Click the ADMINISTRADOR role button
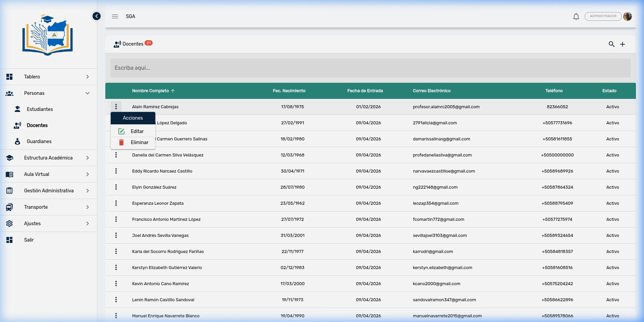This screenshot has height=322, width=644. [x=603, y=16]
